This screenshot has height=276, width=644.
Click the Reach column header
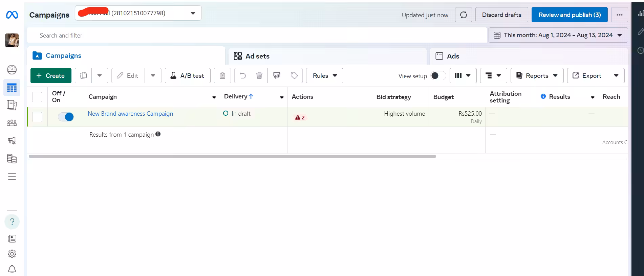[x=611, y=97]
